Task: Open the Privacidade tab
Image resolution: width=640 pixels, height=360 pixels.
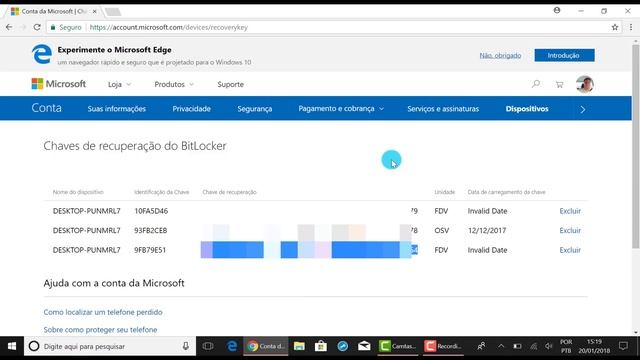Action: [x=191, y=109]
